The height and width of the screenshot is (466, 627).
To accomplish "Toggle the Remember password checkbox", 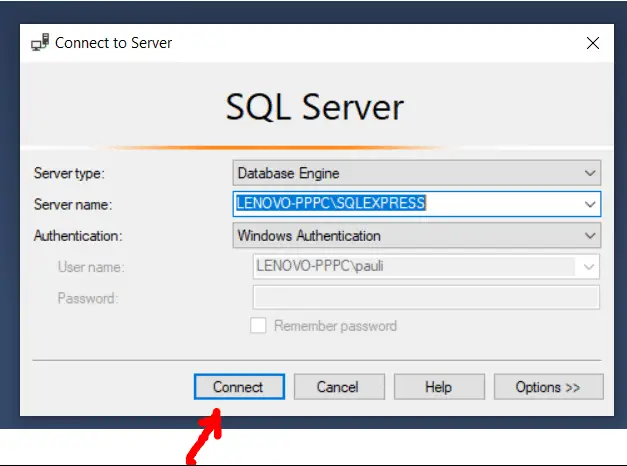I will coord(258,326).
